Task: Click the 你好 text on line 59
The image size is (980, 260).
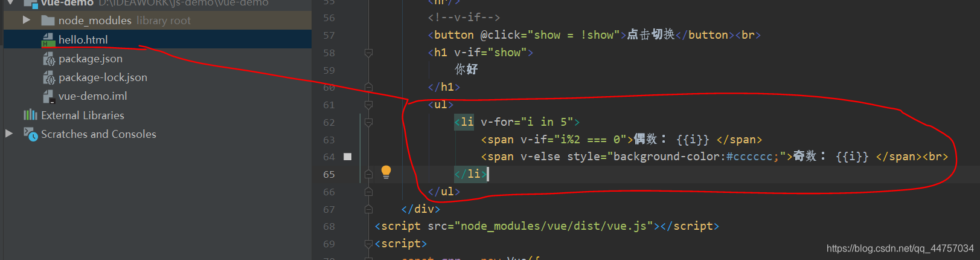Action: coord(466,70)
